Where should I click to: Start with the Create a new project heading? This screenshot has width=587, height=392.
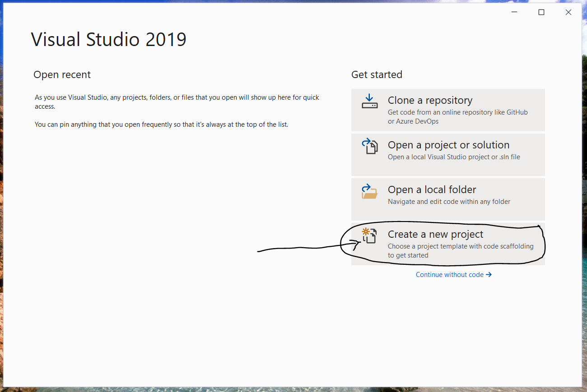(435, 234)
